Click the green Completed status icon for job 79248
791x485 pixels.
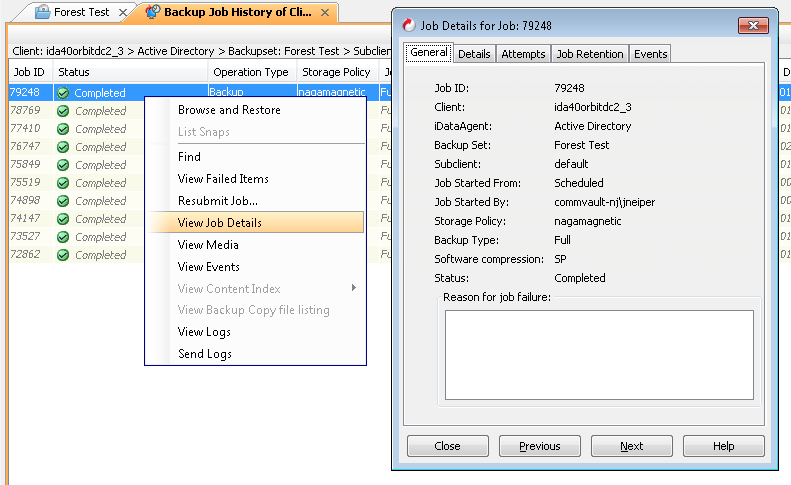point(63,93)
